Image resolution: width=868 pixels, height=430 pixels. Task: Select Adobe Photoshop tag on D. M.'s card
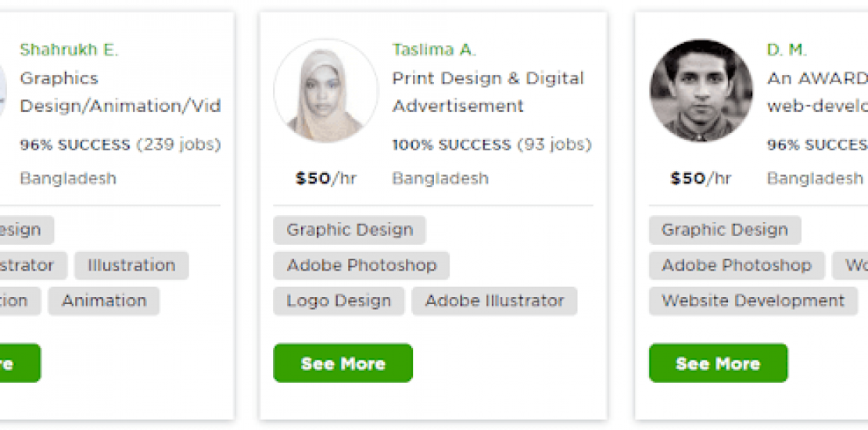coord(736,265)
